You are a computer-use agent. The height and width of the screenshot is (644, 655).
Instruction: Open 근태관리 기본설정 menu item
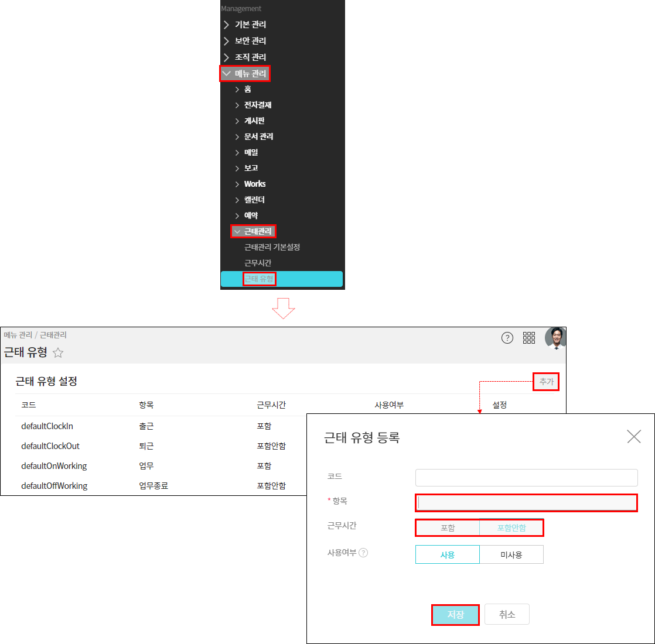(272, 247)
